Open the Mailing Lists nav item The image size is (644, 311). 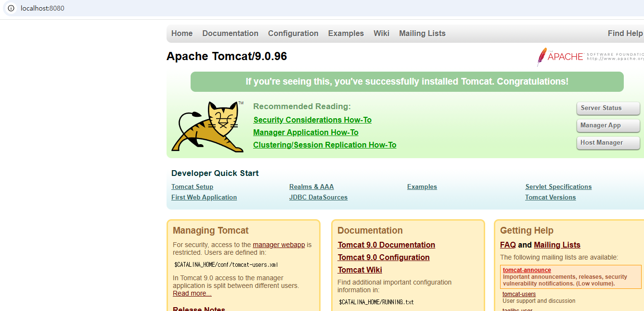click(x=422, y=33)
